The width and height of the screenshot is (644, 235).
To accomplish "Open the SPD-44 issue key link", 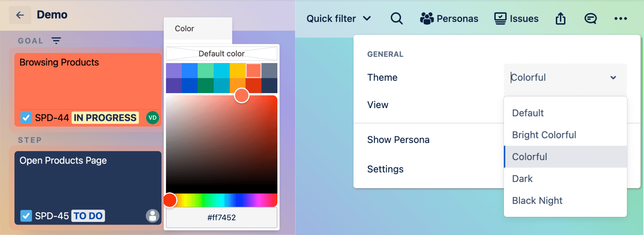I will 52,118.
